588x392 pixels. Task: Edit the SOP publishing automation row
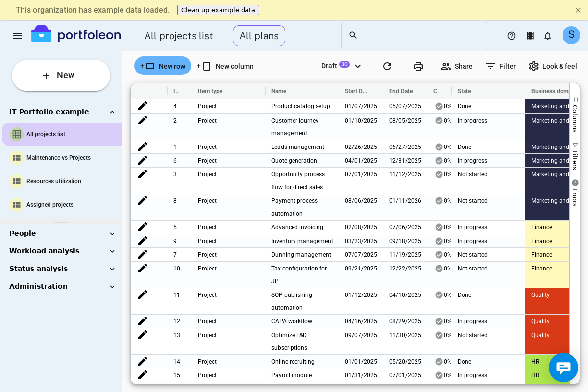coord(143,294)
